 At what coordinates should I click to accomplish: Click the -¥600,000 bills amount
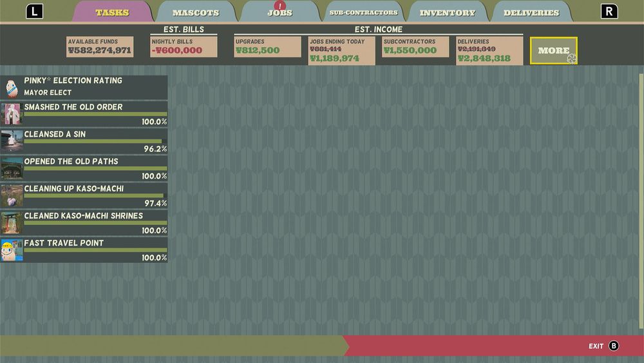(177, 50)
